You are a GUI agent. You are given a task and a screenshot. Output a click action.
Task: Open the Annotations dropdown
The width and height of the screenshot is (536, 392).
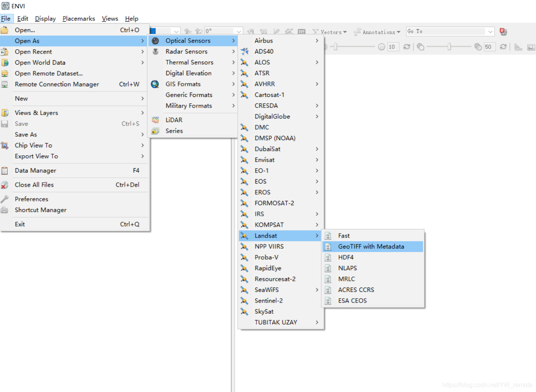pyautogui.click(x=377, y=32)
